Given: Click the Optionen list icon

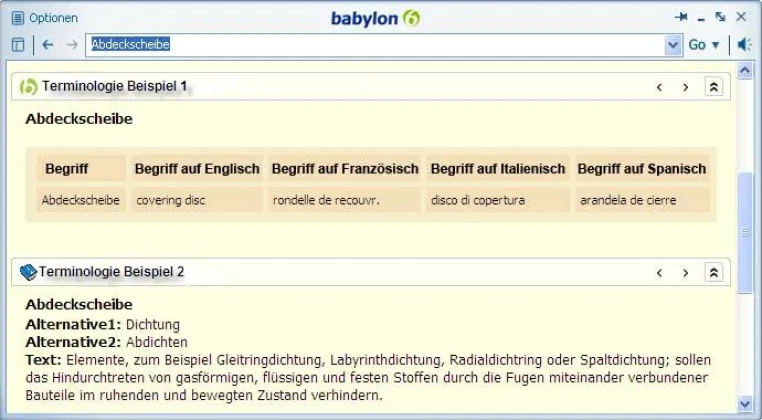Looking at the screenshot, I should click(x=17, y=18).
